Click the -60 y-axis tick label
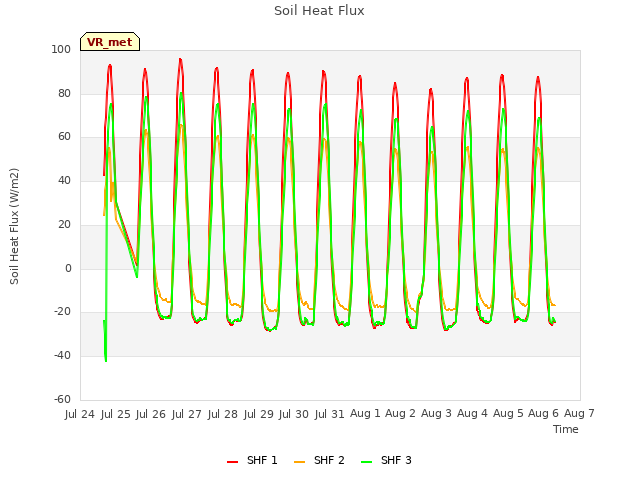This screenshot has width=640, height=480. (62, 400)
